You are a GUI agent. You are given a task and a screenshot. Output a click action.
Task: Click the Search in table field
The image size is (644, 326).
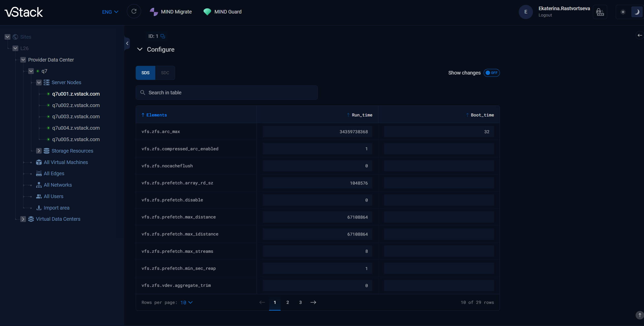[x=226, y=93]
